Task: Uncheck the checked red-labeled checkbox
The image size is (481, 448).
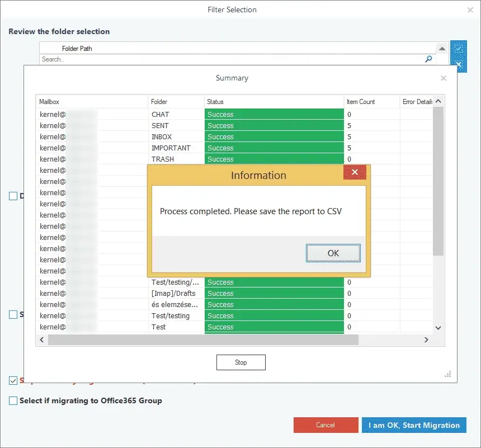Action: [13, 380]
